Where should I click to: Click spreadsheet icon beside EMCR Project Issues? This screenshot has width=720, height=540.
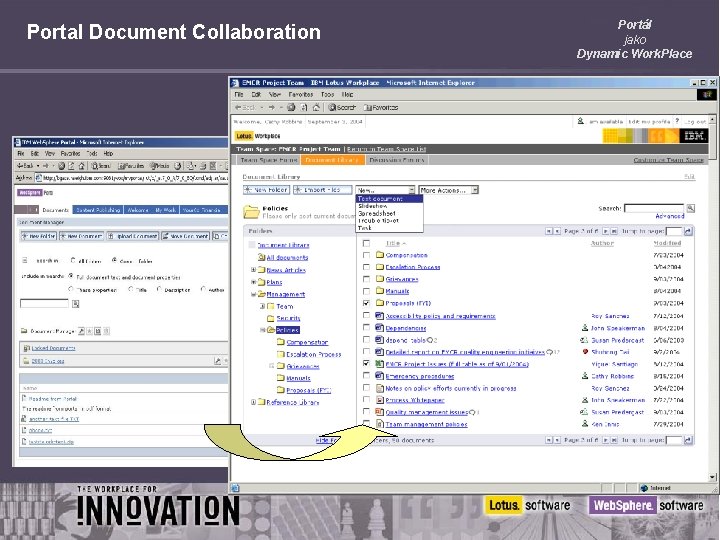pyautogui.click(x=379, y=364)
